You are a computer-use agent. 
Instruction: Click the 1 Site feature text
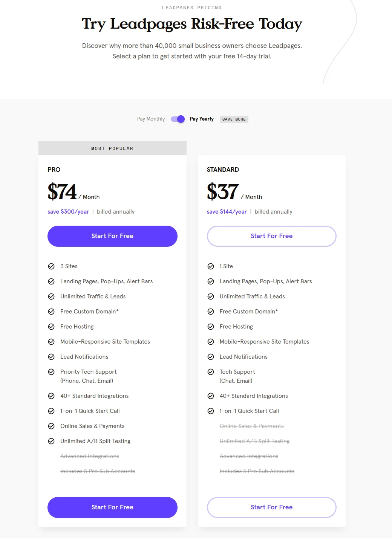click(x=226, y=266)
